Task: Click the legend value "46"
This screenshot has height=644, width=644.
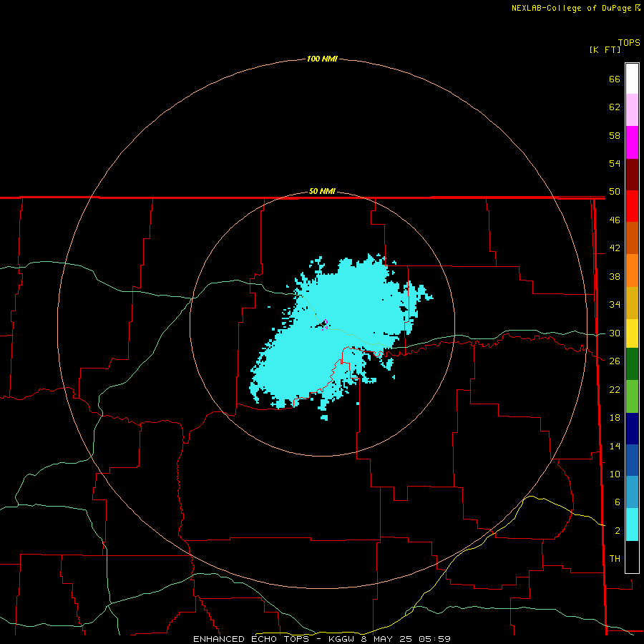Action: pos(615,220)
